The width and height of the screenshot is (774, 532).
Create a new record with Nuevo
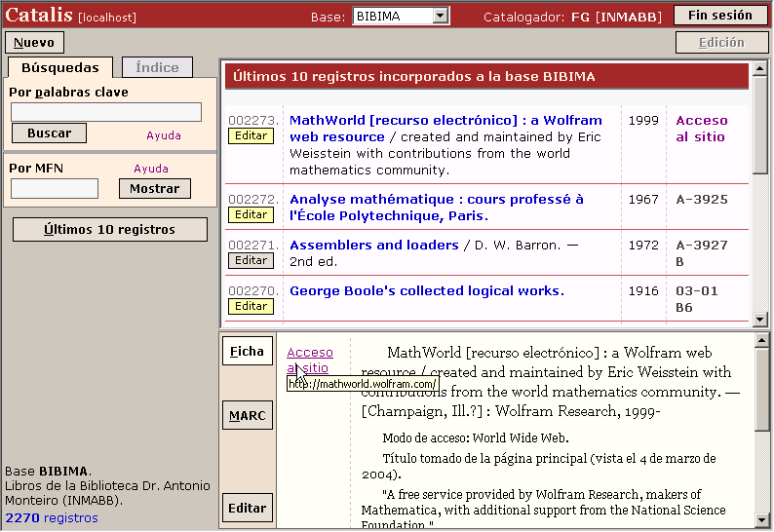[35, 43]
